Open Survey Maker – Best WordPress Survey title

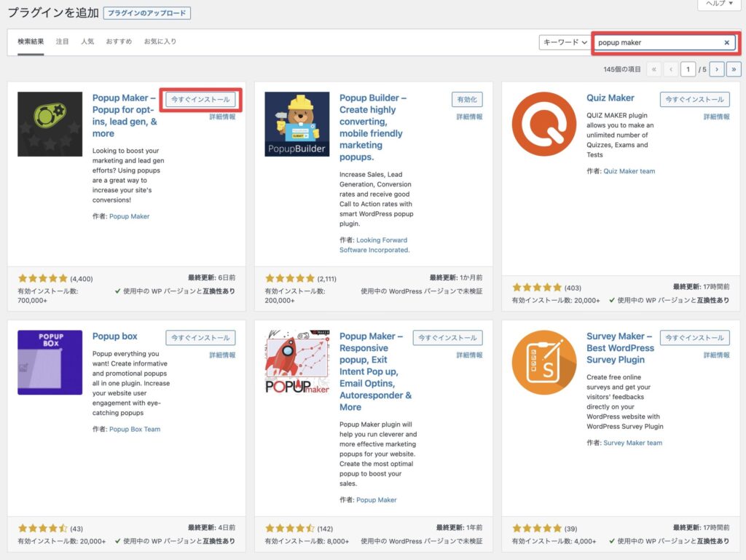[621, 348]
